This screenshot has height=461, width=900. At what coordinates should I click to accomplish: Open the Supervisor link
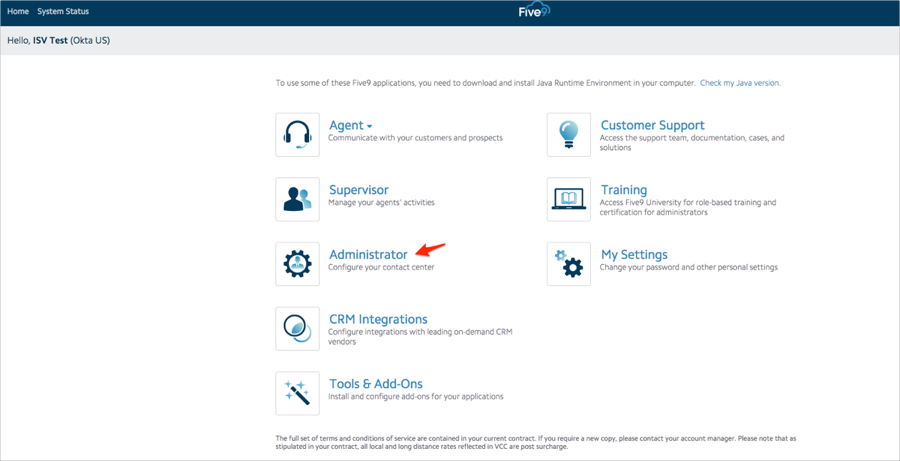point(358,190)
